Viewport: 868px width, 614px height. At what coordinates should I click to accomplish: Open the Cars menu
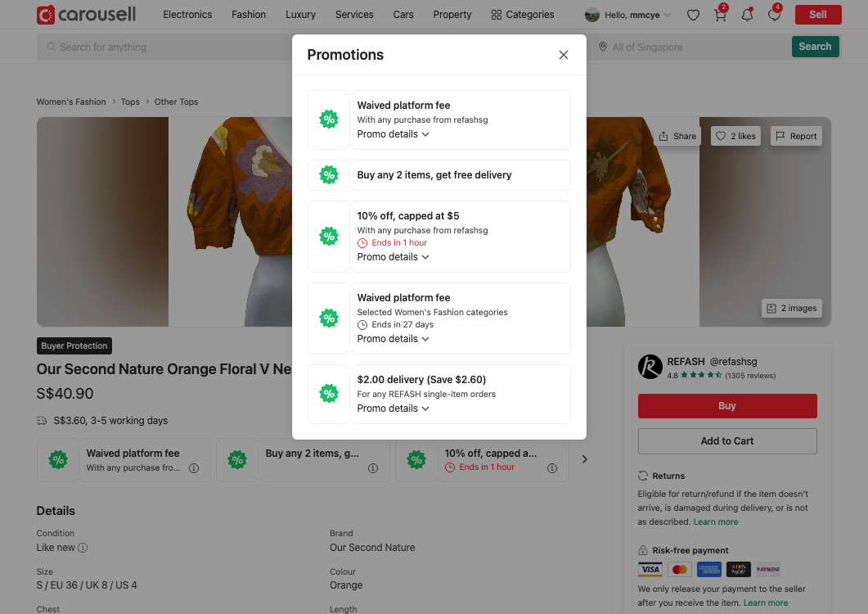click(403, 15)
